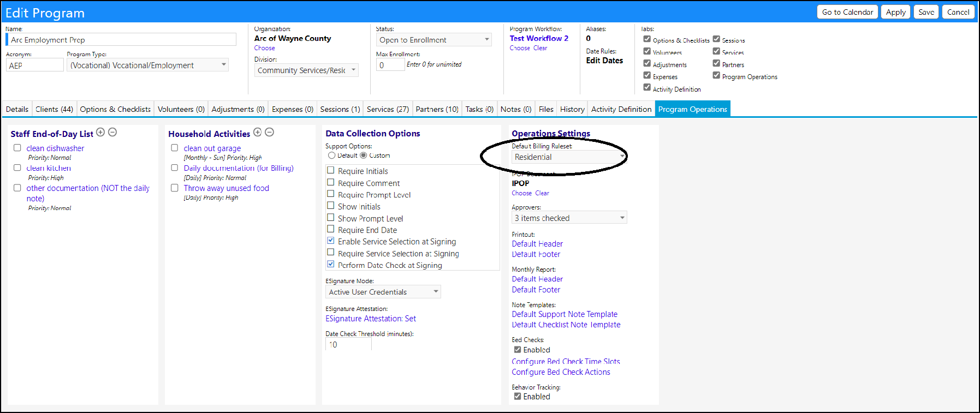The height and width of the screenshot is (413, 980).
Task: Open the ESignature Mode dropdown
Action: pos(383,292)
